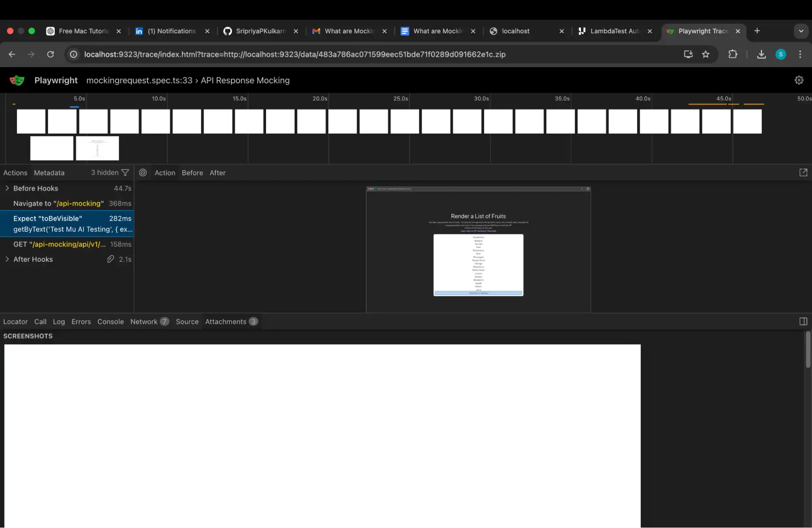Open the Chrome three-dot menu
This screenshot has height=528, width=812.
(x=800, y=54)
